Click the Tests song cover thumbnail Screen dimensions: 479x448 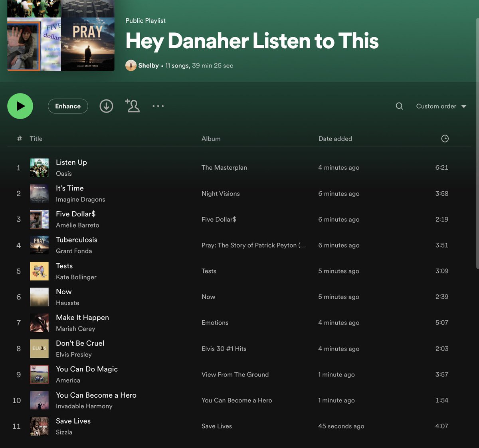pyautogui.click(x=39, y=271)
